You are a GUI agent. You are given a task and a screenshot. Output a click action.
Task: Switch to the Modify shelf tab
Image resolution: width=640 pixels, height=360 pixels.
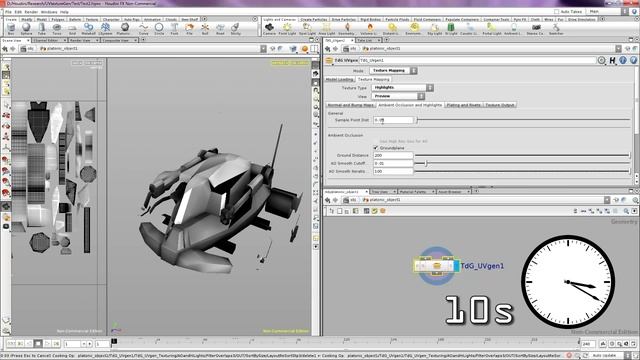click(27, 19)
